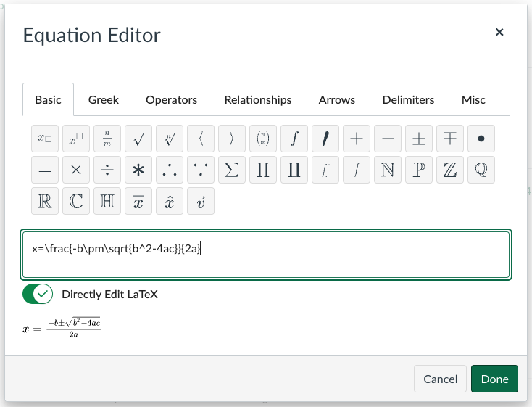Insert the x-hat symbol

pos(170,201)
